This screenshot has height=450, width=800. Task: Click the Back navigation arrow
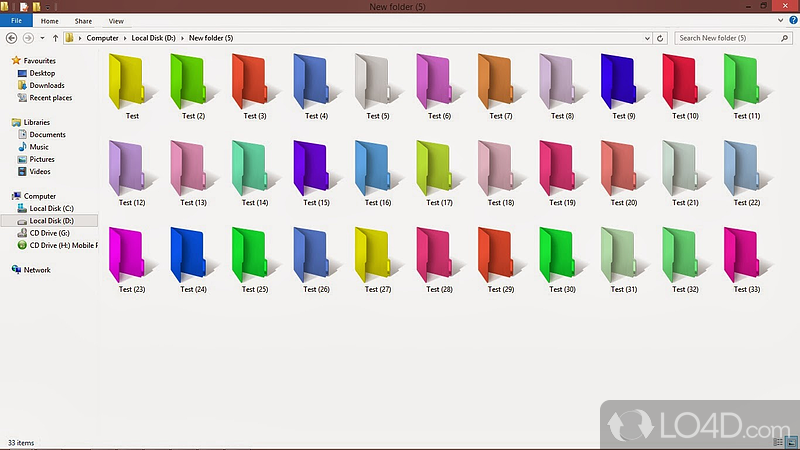(11, 38)
